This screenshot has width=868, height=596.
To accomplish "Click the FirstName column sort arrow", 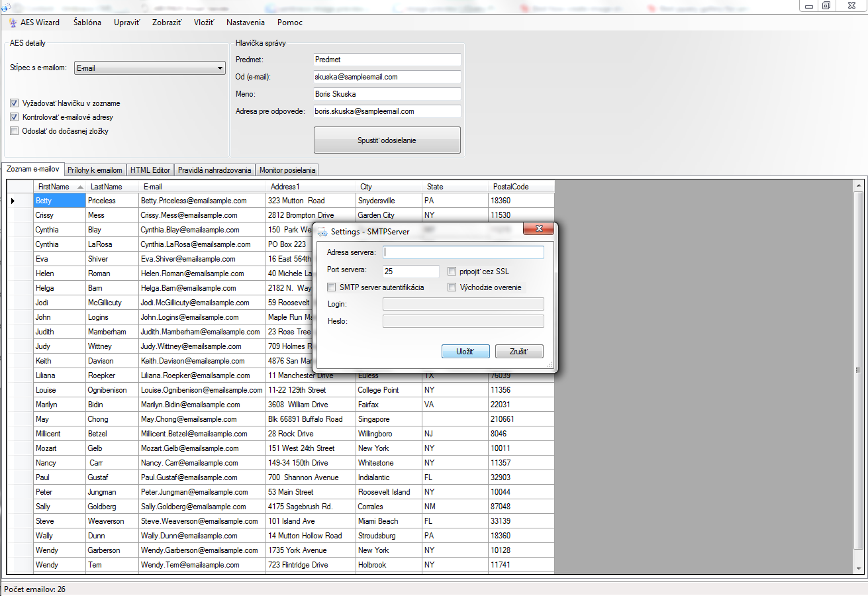I will 80,187.
